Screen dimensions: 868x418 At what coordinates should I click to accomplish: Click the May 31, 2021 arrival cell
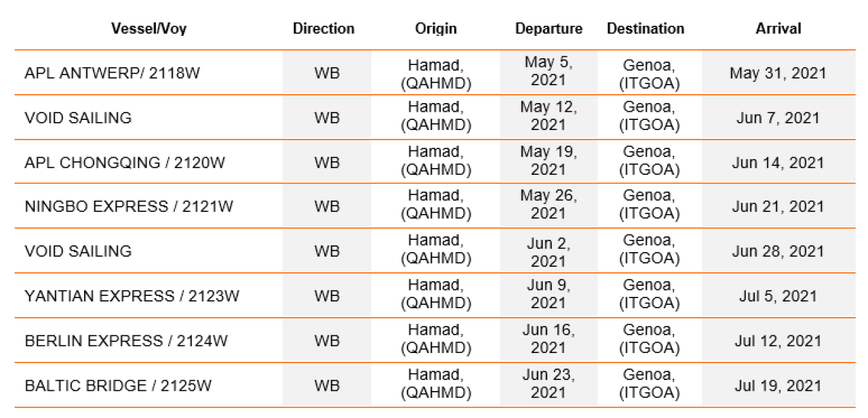click(778, 73)
